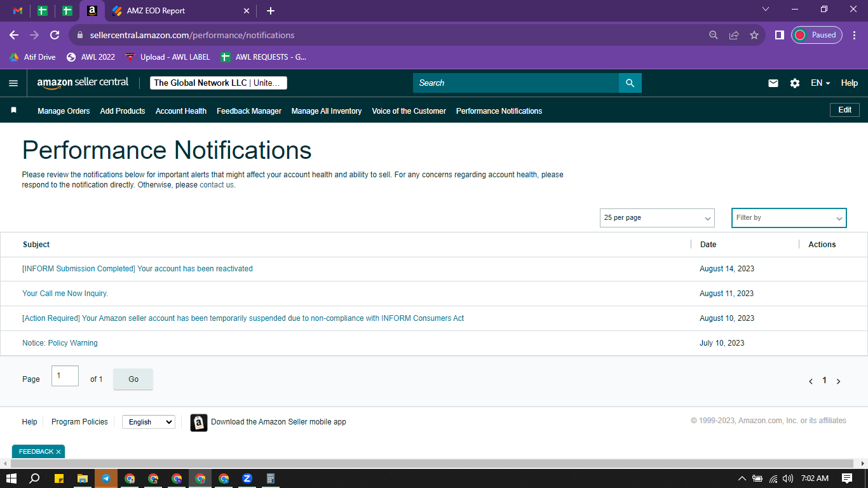Open Voice of the Customer
The height and width of the screenshot is (488, 868).
409,111
